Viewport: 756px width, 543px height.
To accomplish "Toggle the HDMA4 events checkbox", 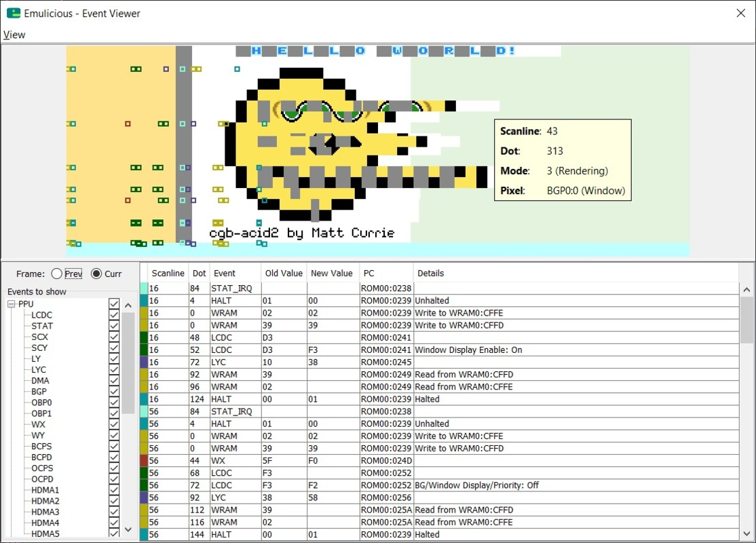I will click(x=114, y=523).
